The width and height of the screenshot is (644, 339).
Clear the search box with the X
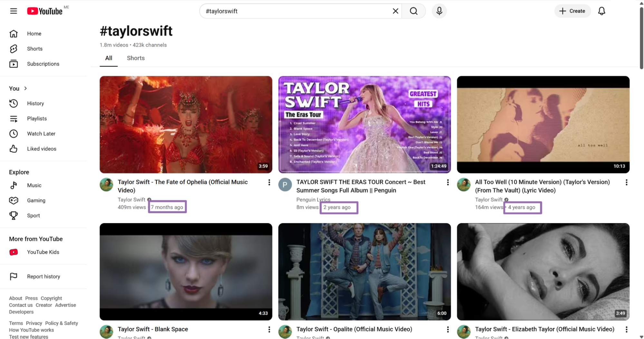(395, 11)
